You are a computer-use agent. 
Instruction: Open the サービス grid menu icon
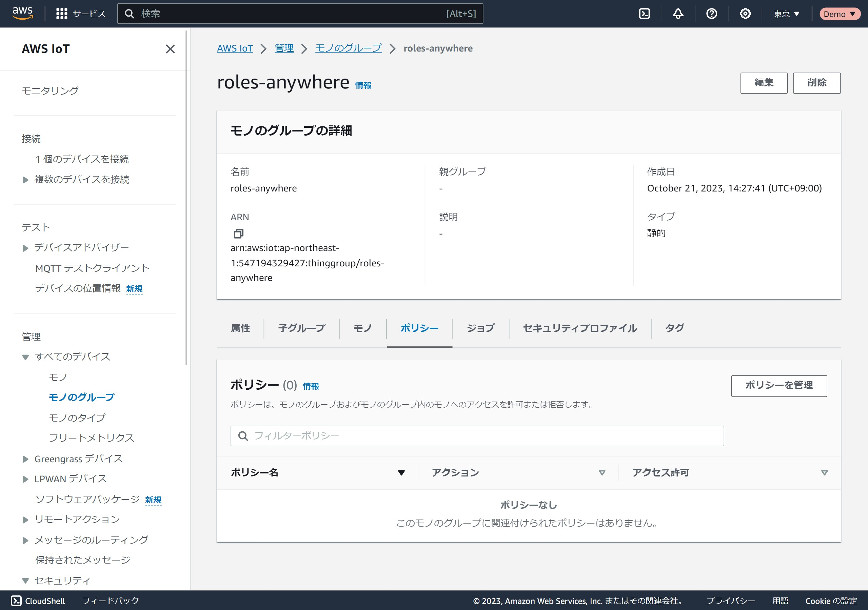[62, 14]
